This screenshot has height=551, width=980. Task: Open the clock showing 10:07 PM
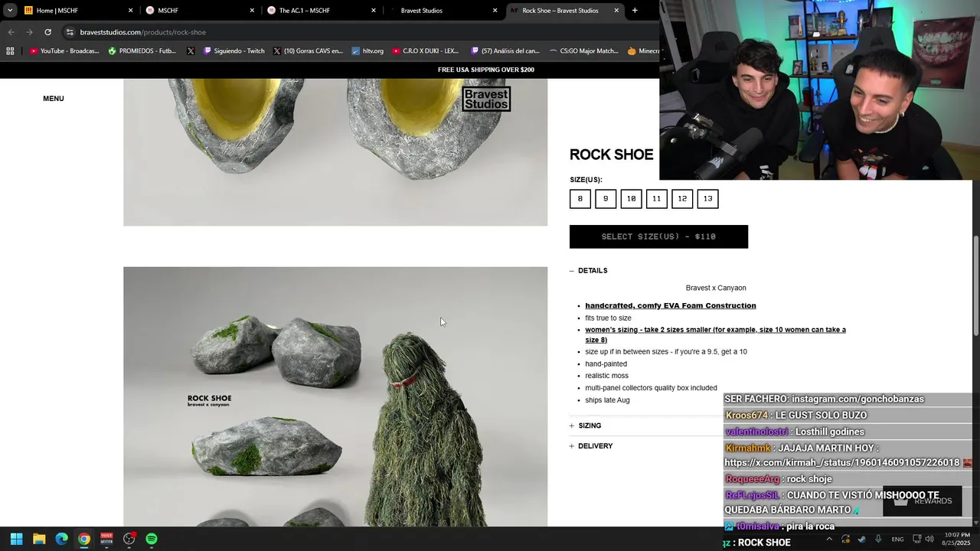pyautogui.click(x=957, y=539)
